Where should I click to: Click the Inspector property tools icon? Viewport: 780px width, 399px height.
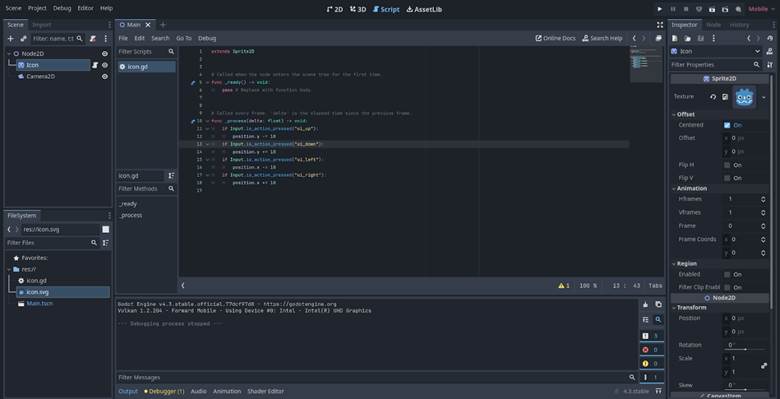(770, 65)
